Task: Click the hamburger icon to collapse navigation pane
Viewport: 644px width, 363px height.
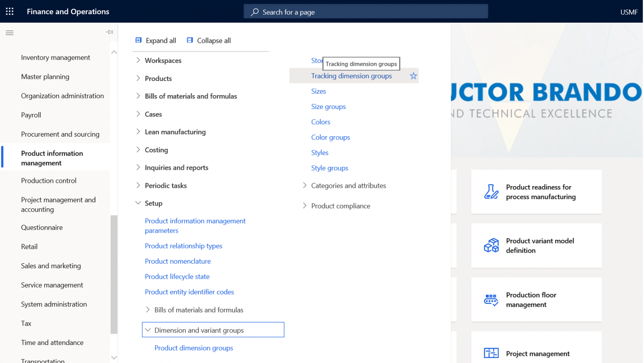Action: [9, 32]
